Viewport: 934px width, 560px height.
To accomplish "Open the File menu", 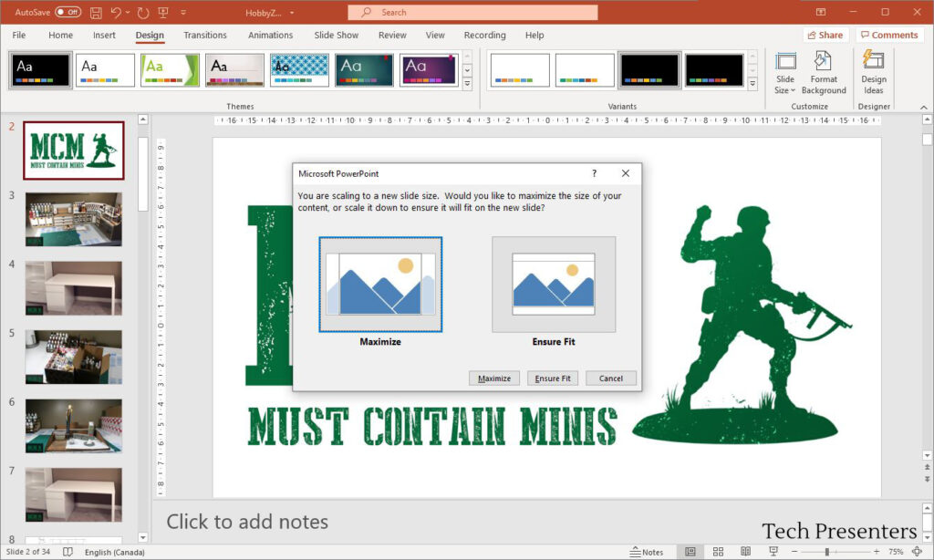I will pyautogui.click(x=19, y=36).
